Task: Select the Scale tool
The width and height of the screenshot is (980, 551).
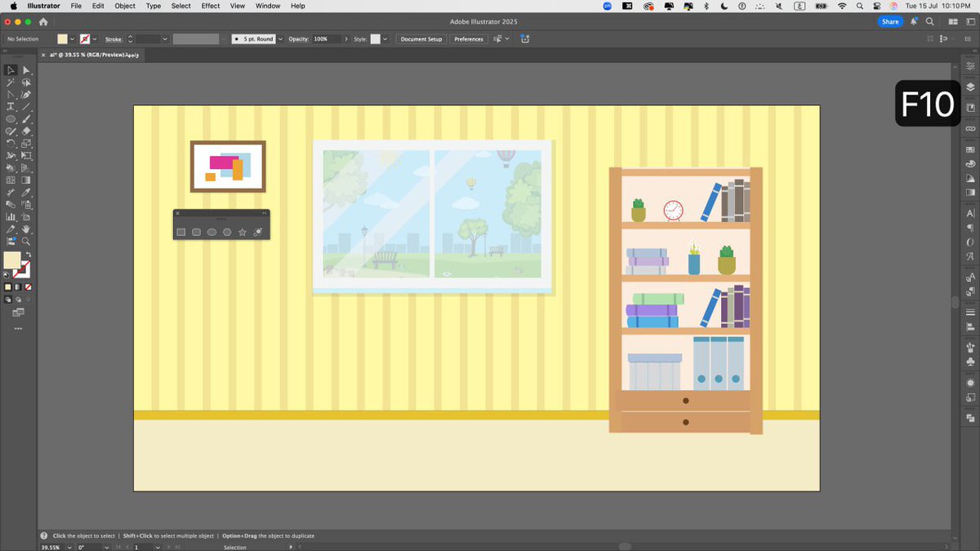Action: click(26, 143)
